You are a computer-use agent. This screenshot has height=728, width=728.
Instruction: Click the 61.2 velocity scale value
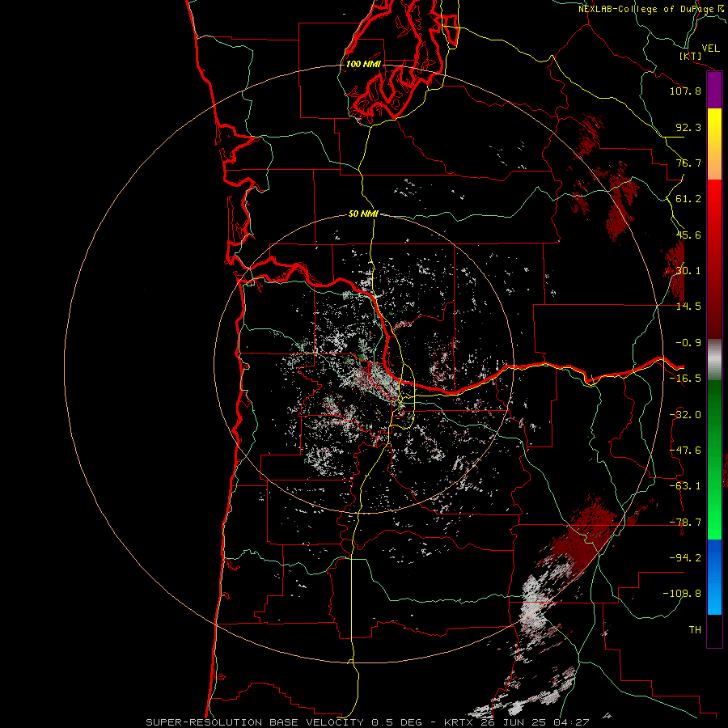tap(688, 199)
